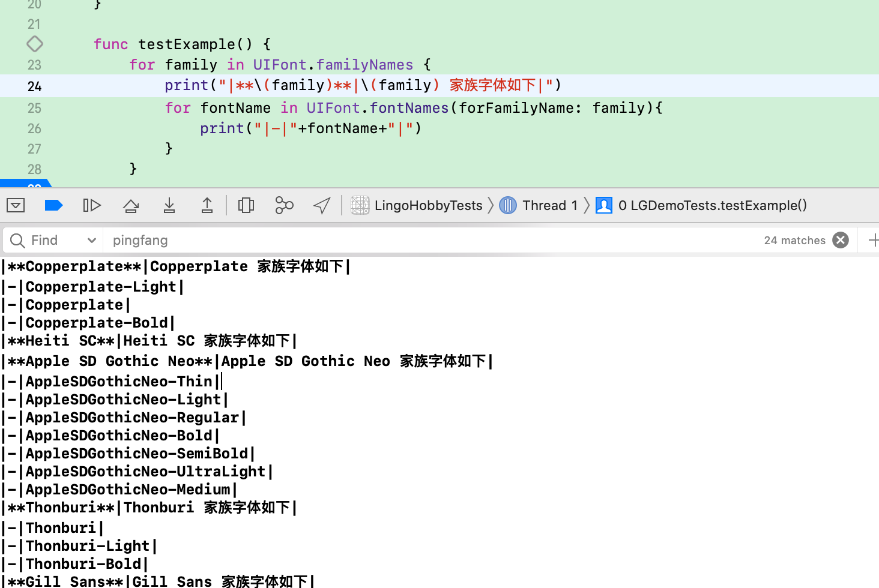Hide the debug area

pyautogui.click(x=15, y=205)
